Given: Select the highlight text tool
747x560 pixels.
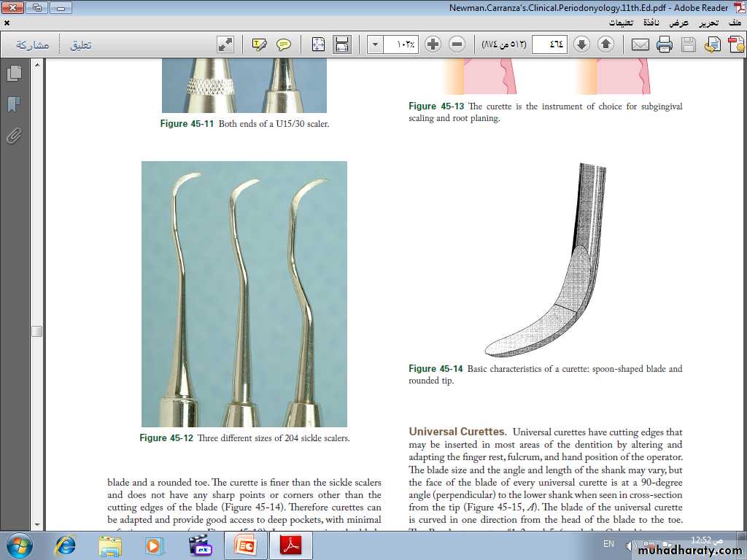Looking at the screenshot, I should click(260, 44).
